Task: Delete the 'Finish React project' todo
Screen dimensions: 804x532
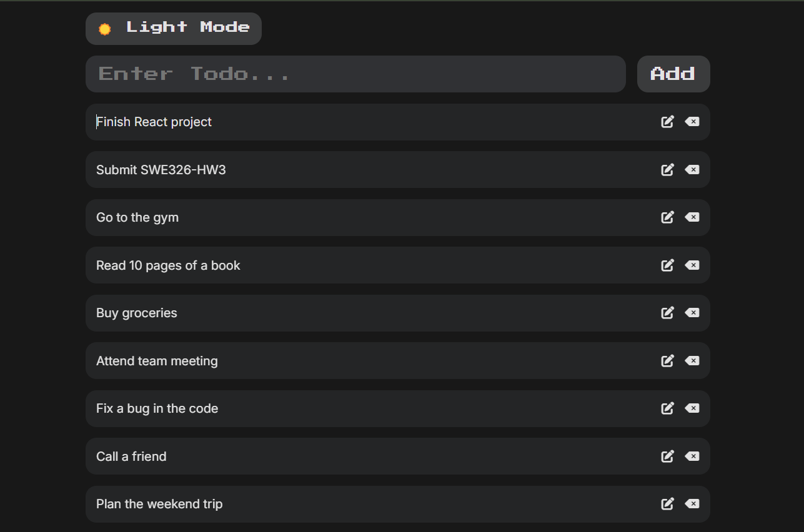Action: tap(692, 122)
